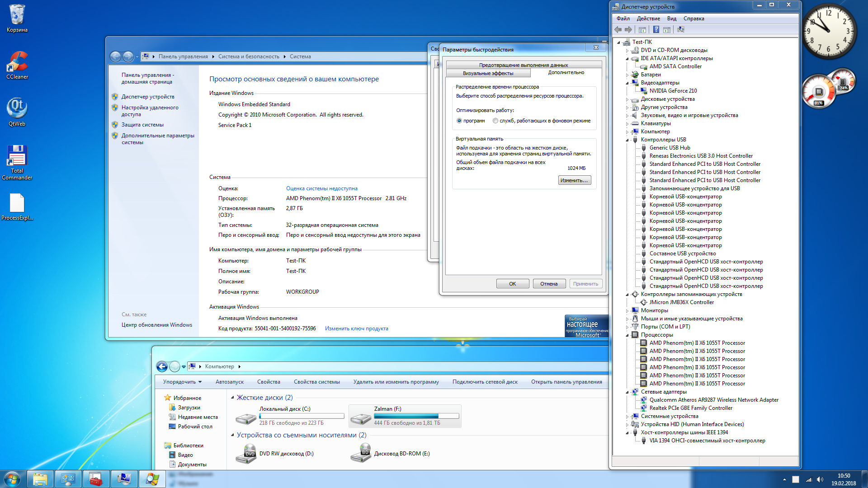The height and width of the screenshot is (488, 868).
Task: Collapse the Processors tree node
Action: (627, 335)
